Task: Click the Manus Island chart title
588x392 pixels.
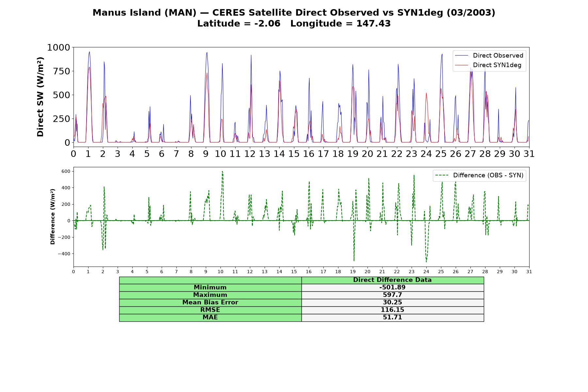Action: (294, 13)
